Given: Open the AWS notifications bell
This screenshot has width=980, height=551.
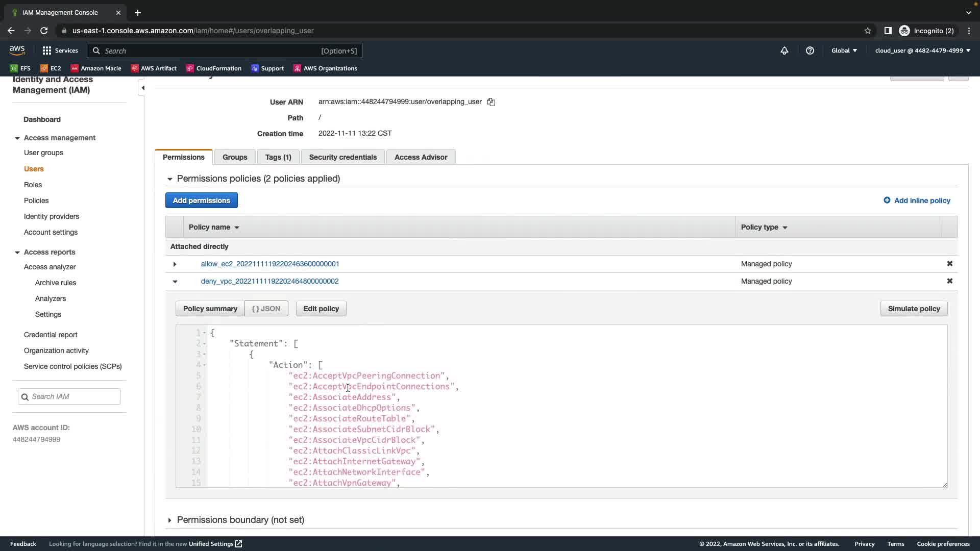Looking at the screenshot, I should [784, 51].
